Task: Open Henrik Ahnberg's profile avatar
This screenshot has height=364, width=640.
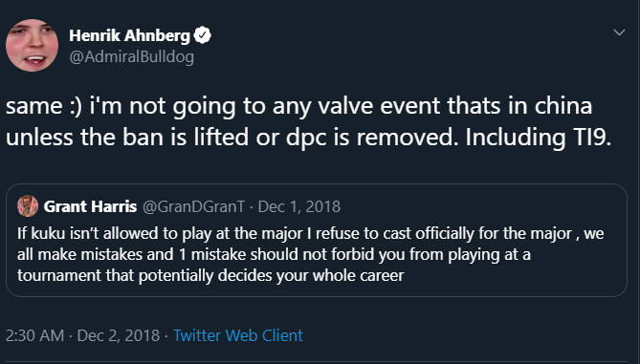Action: click(32, 45)
